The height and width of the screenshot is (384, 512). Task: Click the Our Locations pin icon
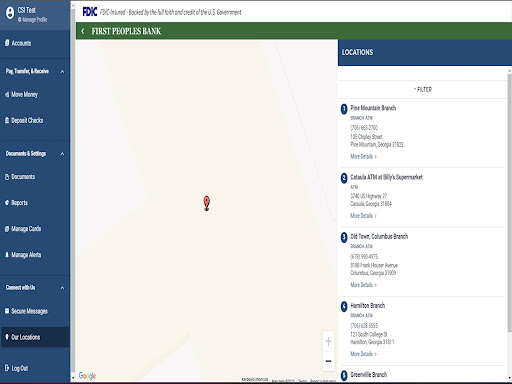[7, 337]
